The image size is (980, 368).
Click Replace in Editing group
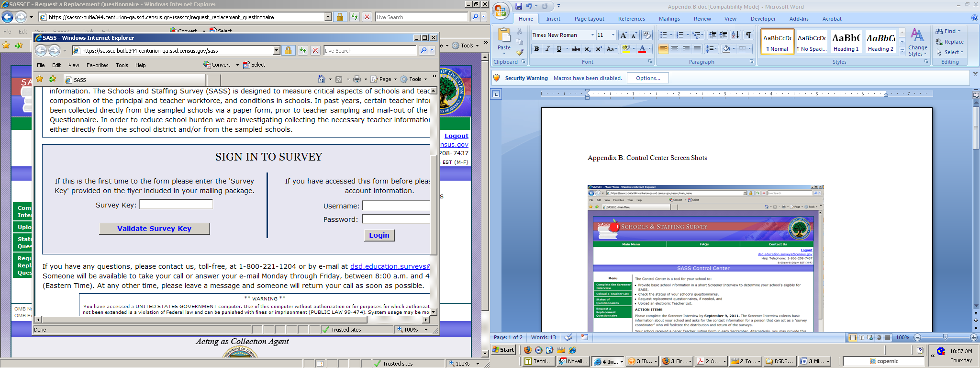click(950, 42)
